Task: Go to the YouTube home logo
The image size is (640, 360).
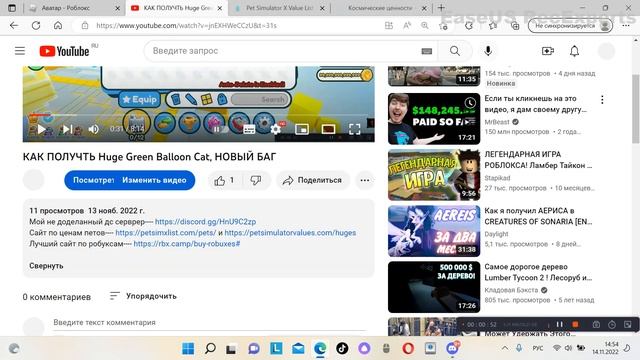Action: [x=64, y=51]
